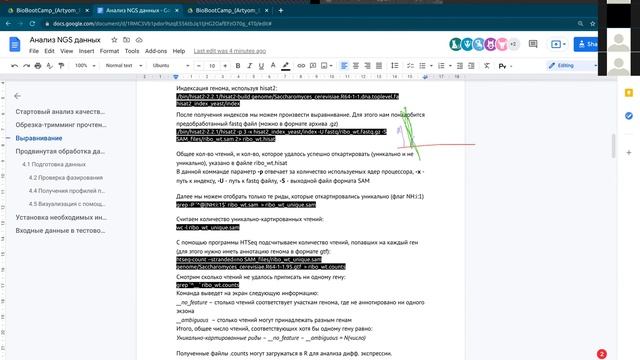Open the Normal text style dropdown
The width and height of the screenshot is (640, 360).
124,66
